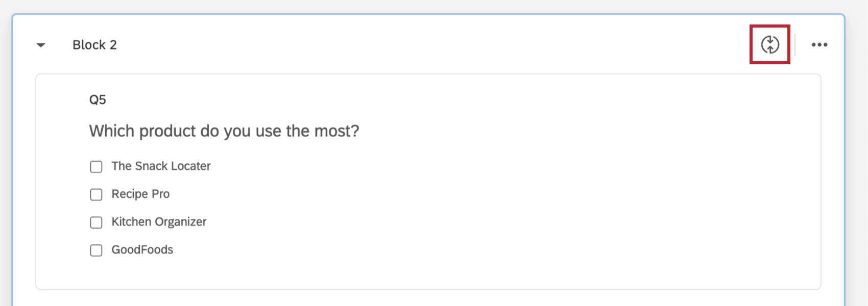This screenshot has width=868, height=306.
Task: Tick the Recipe Pro checkbox
Action: [96, 195]
